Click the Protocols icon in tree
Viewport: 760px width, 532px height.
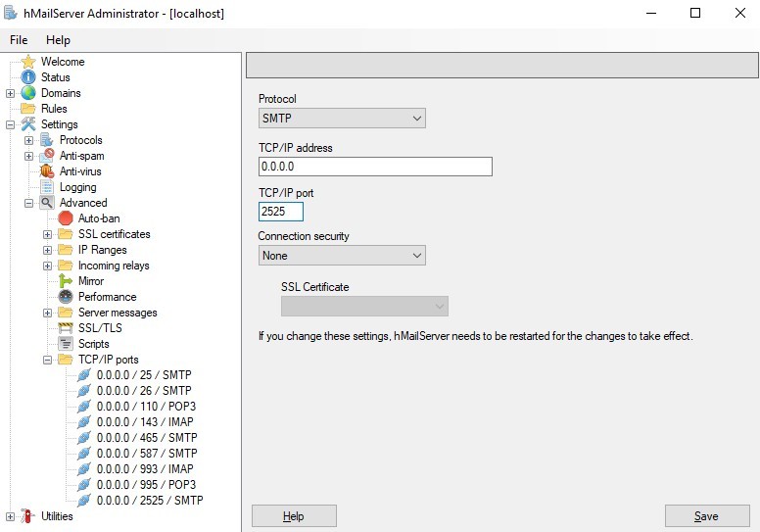[47, 140]
